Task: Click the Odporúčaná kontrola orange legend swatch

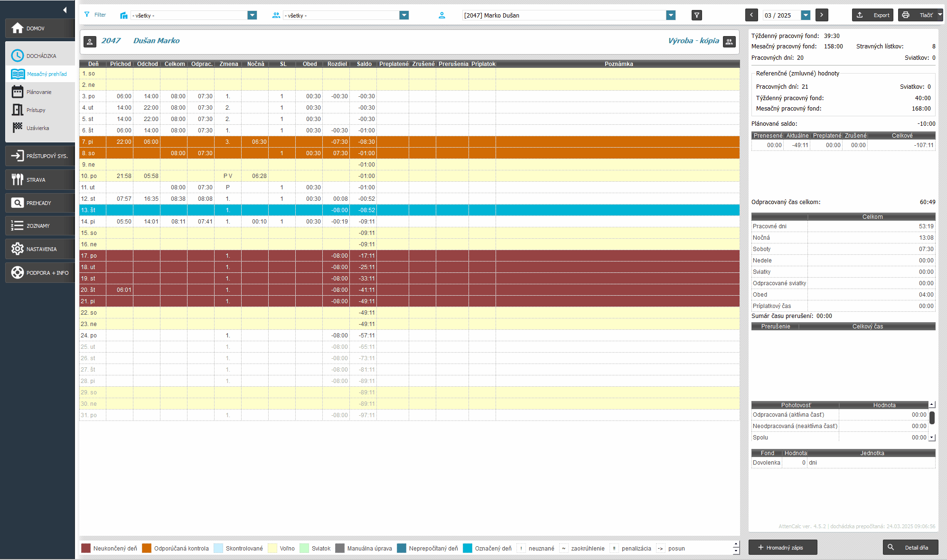Action: [x=147, y=549]
